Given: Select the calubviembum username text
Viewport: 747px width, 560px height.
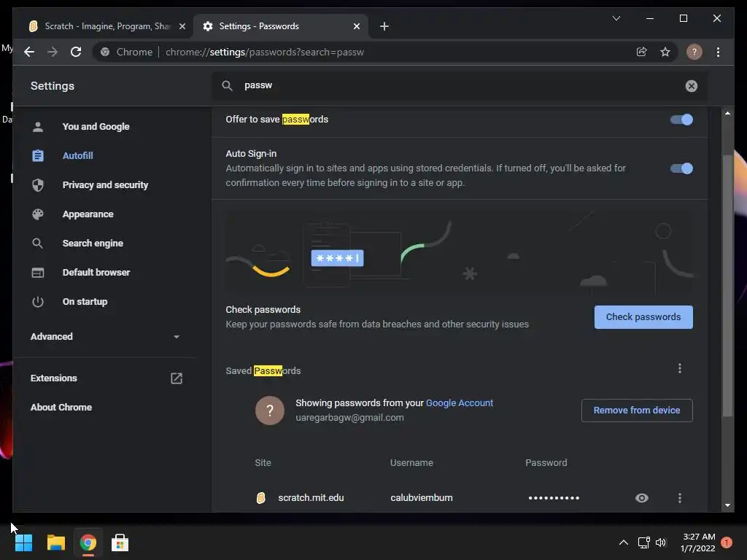Looking at the screenshot, I should 421,497.
